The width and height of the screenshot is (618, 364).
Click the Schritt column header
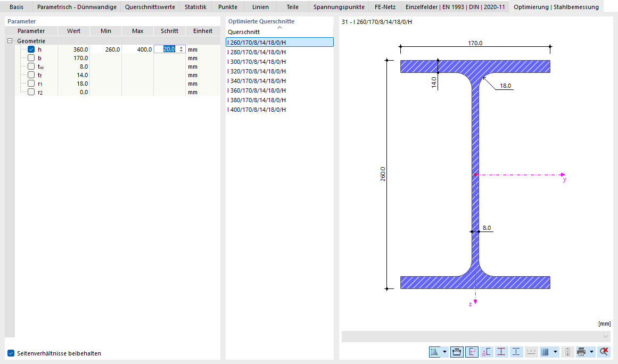[169, 31]
